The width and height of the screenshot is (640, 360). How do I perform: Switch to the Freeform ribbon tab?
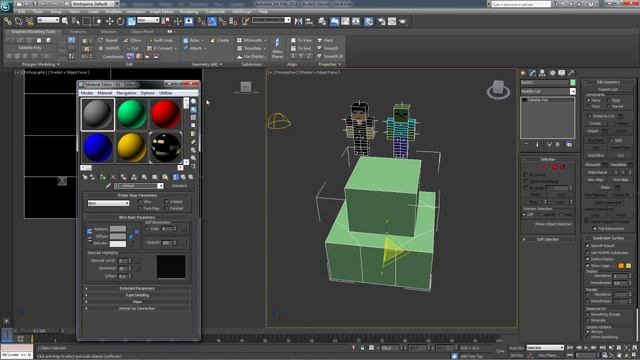pyautogui.click(x=78, y=31)
